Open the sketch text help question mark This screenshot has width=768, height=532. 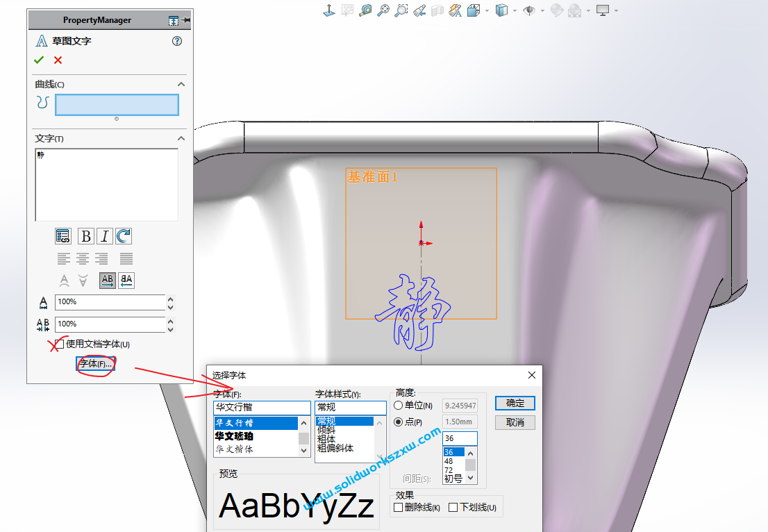pyautogui.click(x=177, y=41)
